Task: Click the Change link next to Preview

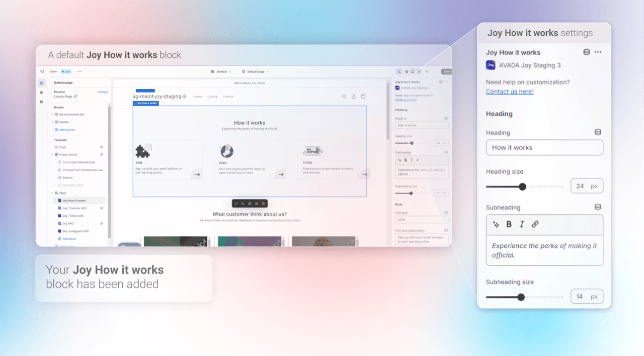Action: 103,92
